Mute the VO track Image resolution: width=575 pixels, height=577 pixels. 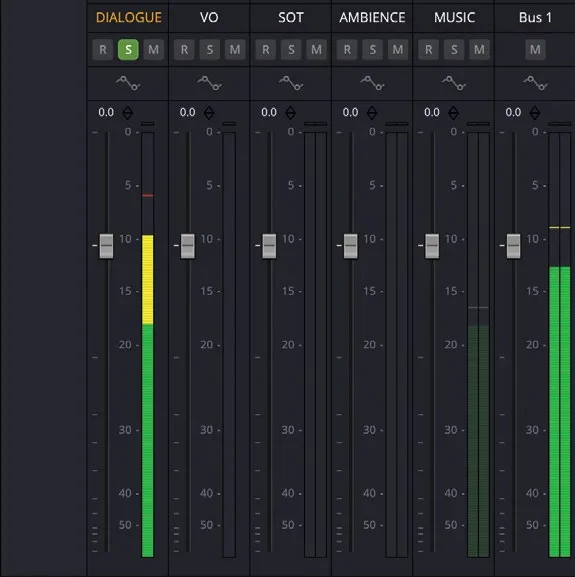tap(235, 49)
